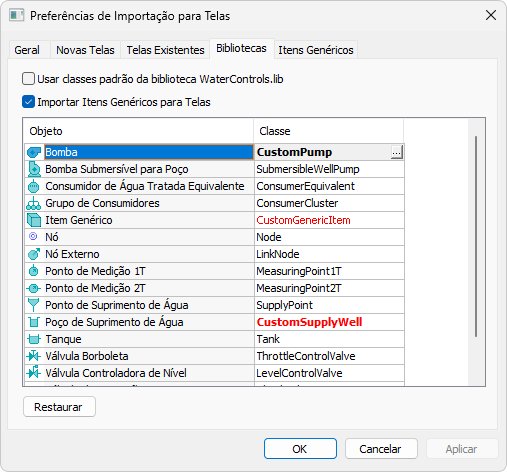
Task: Click the red CustomSupplyWell class cell
Action: point(329,322)
